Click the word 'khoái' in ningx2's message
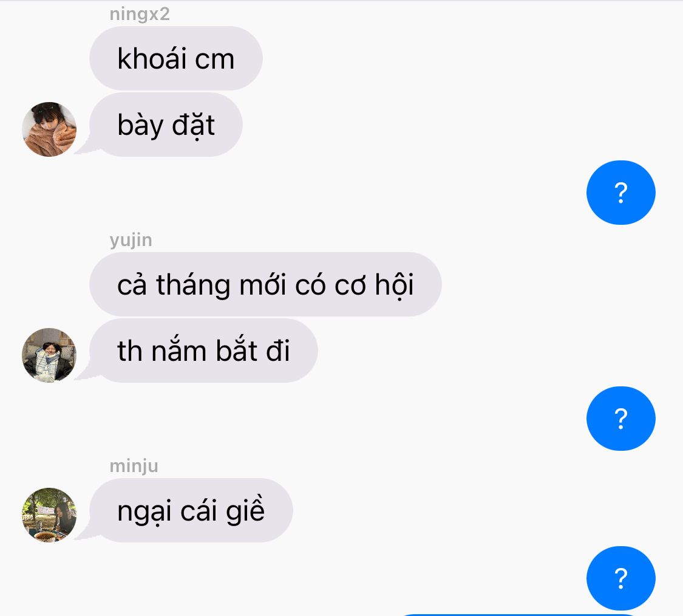Viewport: 683px width, 616px height. tap(152, 58)
